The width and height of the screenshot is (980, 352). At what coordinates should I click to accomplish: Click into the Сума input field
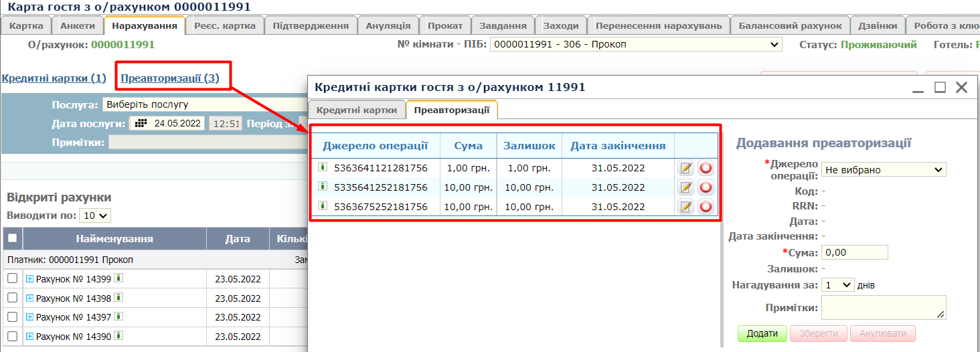(854, 253)
